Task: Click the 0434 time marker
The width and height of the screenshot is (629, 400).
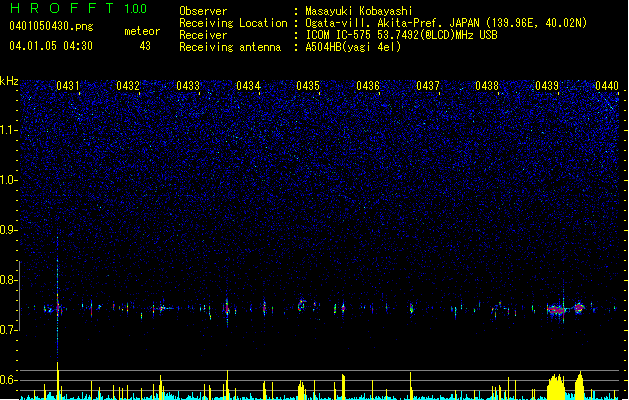Action: (x=248, y=85)
